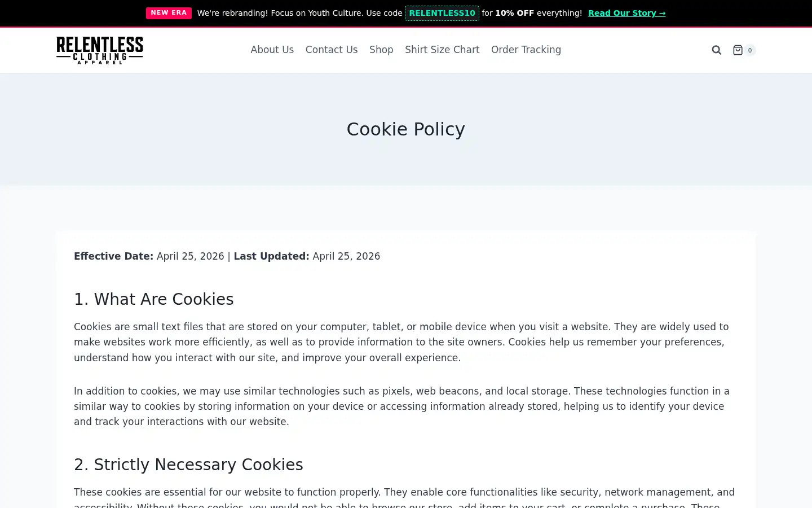Open the shopping cart bag icon

[738, 50]
